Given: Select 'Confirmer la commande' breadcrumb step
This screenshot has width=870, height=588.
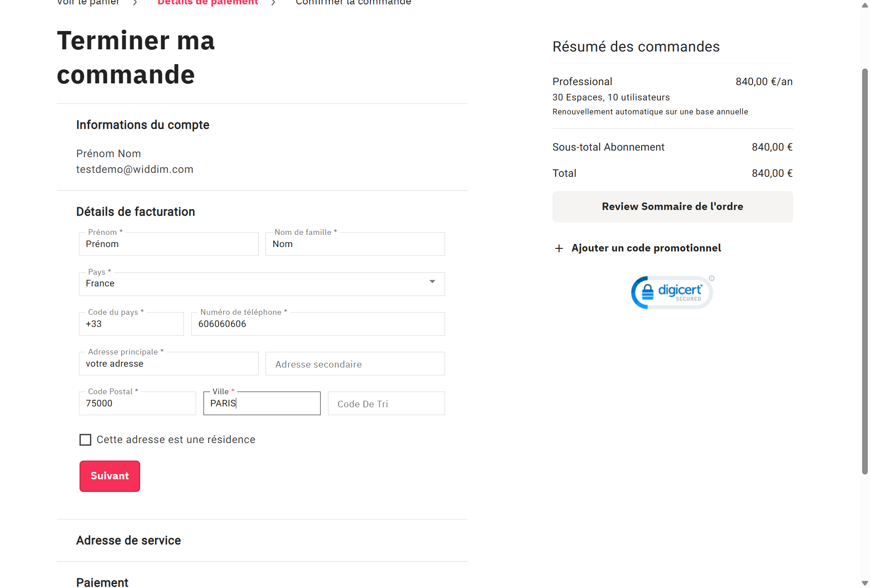Looking at the screenshot, I should (x=353, y=3).
